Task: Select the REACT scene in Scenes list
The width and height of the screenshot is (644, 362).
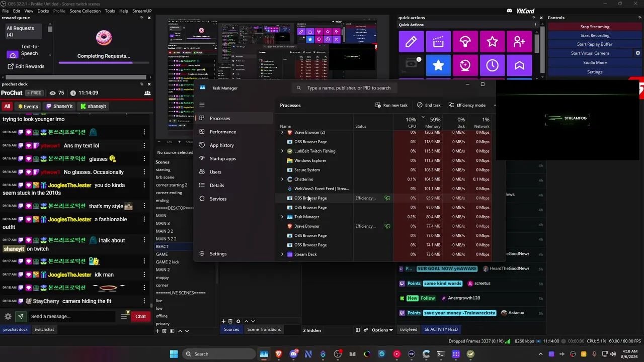Action: pos(174,247)
